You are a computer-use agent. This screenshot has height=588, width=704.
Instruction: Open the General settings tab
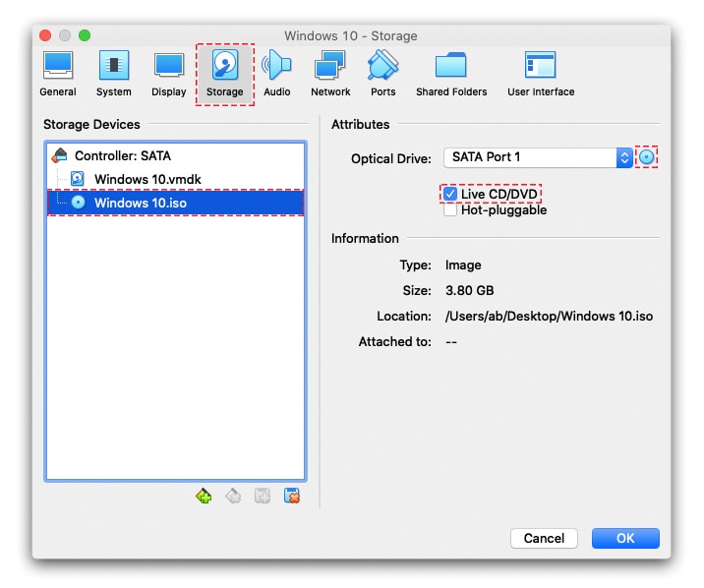point(58,74)
